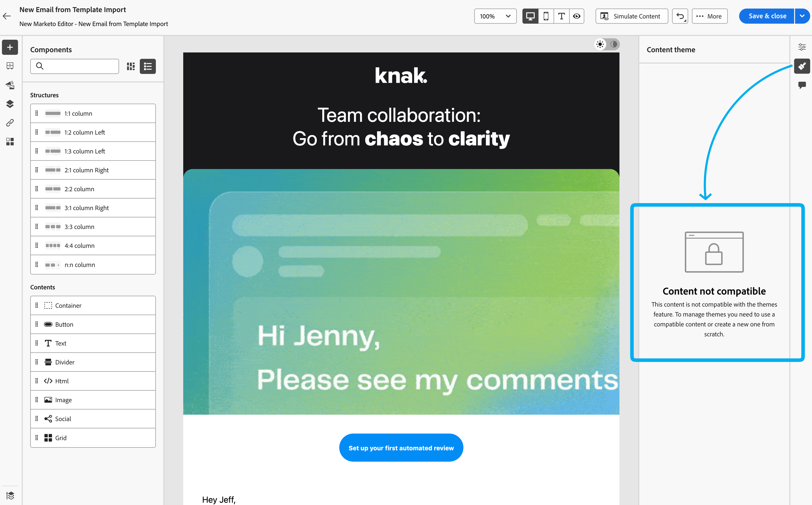Screen dimensions: 812x505
Task: Toggle live preview eye icon
Action: click(577, 16)
